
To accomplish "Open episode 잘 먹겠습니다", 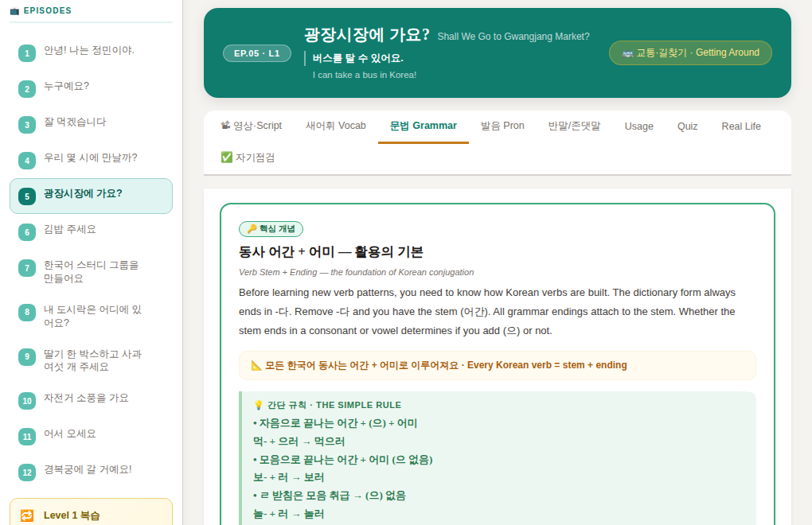I will tap(91, 125).
